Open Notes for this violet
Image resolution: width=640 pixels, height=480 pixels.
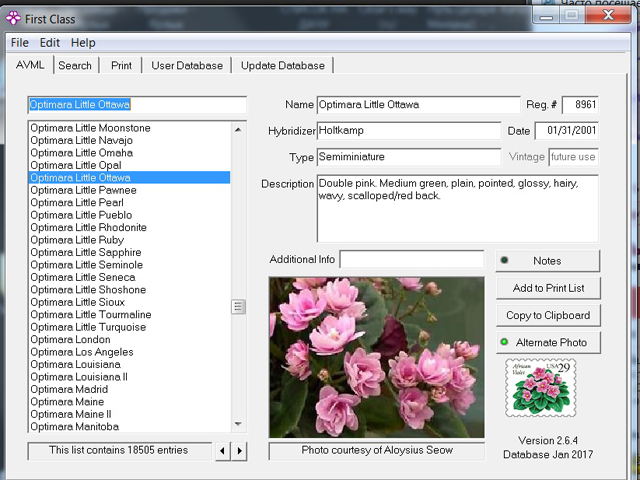tap(548, 261)
